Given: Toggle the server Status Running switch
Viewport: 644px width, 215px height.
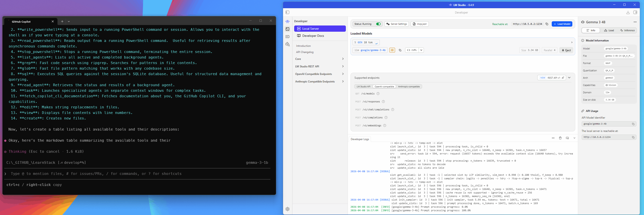Looking at the screenshot, I should pyautogui.click(x=378, y=24).
